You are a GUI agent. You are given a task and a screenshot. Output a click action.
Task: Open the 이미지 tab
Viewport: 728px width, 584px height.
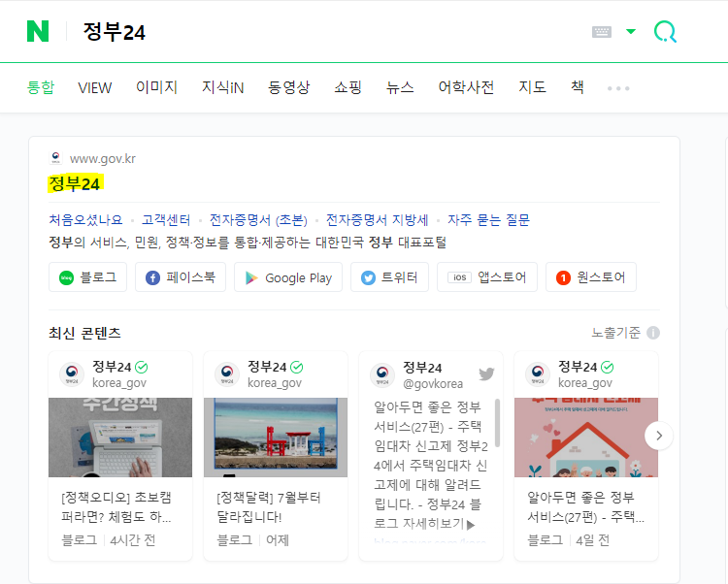[x=156, y=87]
